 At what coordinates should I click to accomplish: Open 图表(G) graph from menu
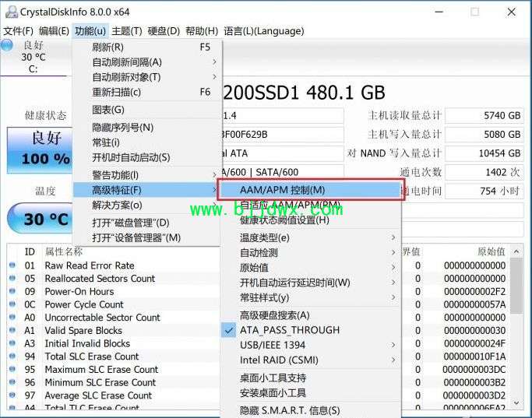pyautogui.click(x=147, y=110)
